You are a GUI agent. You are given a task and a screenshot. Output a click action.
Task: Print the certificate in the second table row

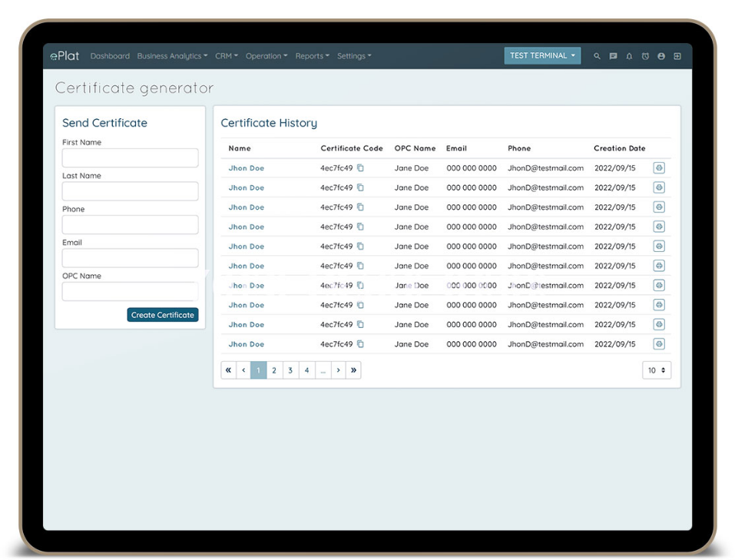(659, 187)
